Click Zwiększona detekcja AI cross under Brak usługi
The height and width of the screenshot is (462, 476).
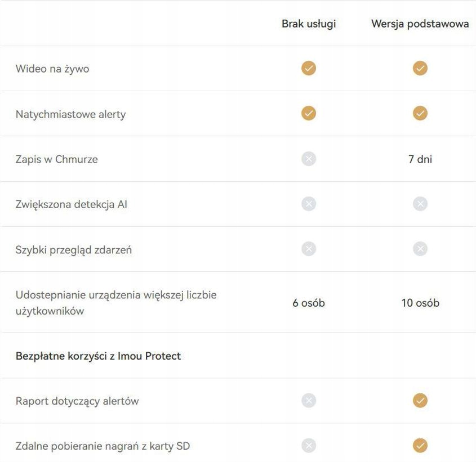(309, 204)
